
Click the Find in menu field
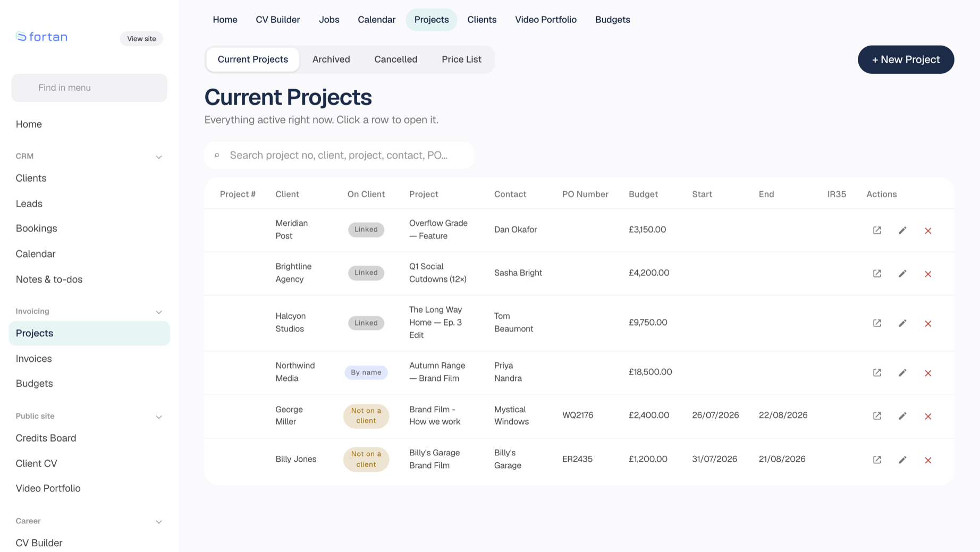coord(89,88)
